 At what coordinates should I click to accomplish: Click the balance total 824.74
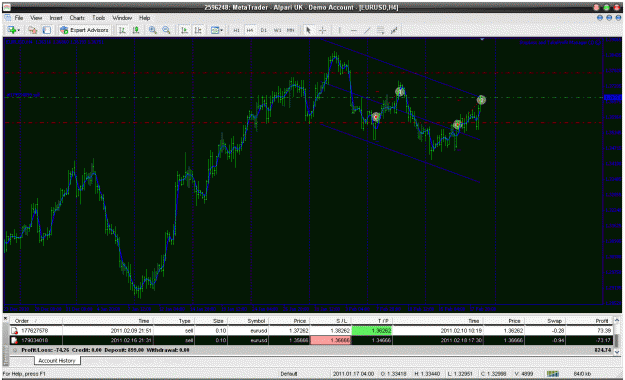[603, 350]
